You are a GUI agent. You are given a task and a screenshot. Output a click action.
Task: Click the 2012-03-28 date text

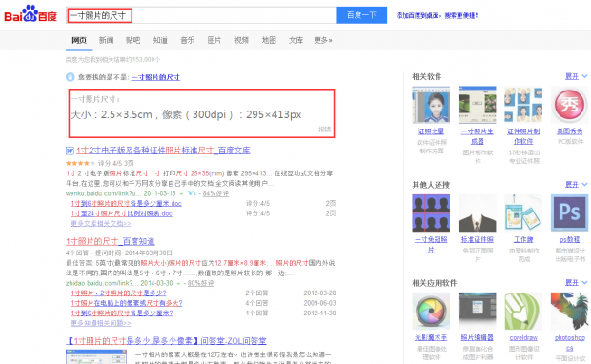coord(319,293)
